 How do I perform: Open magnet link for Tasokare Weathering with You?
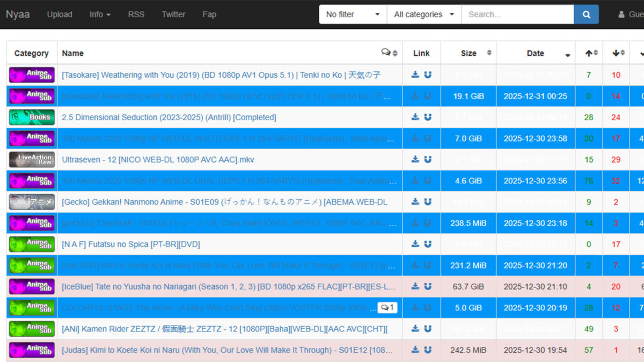[428, 75]
